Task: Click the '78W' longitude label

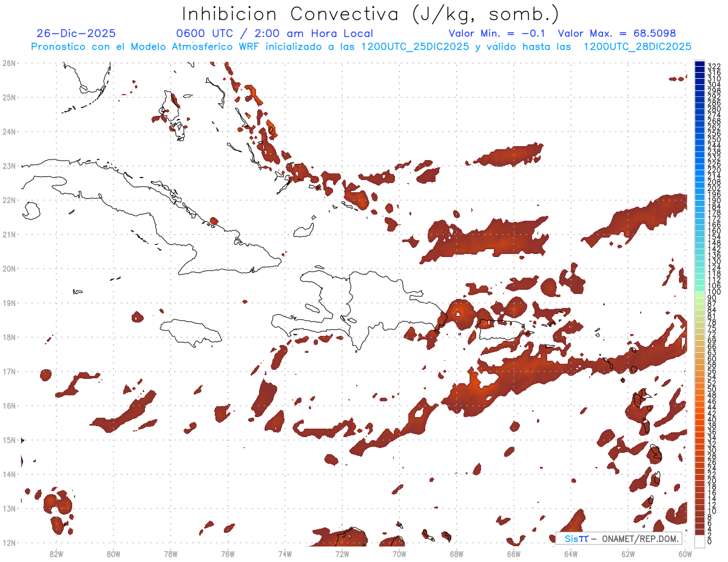Action: [170, 554]
